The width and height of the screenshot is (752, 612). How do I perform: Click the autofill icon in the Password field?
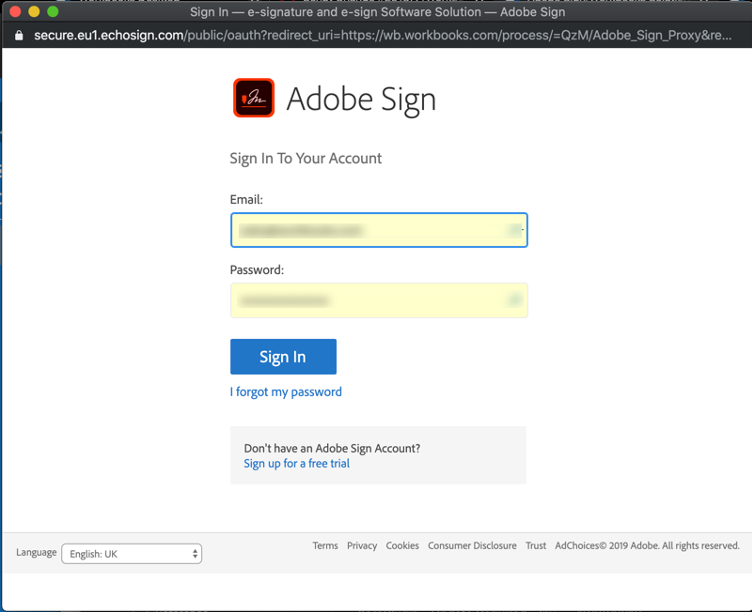coord(515,300)
